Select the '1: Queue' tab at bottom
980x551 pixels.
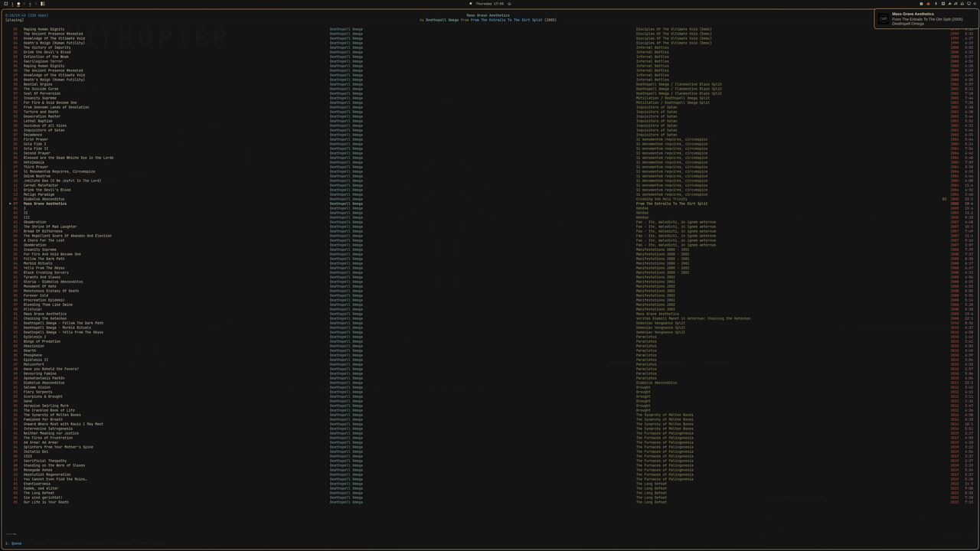(14, 543)
